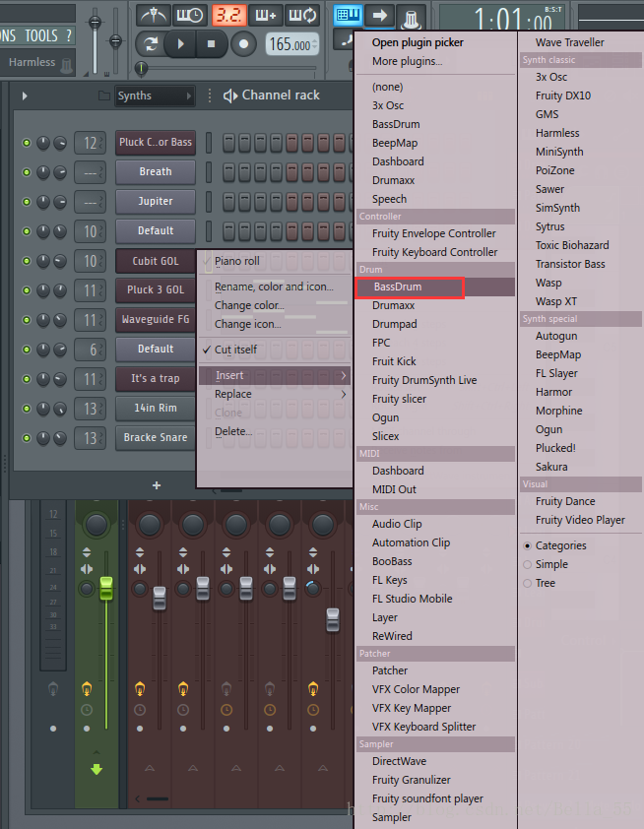The width and height of the screenshot is (644, 829).
Task: Select the Simple view radio option
Action: (x=527, y=565)
